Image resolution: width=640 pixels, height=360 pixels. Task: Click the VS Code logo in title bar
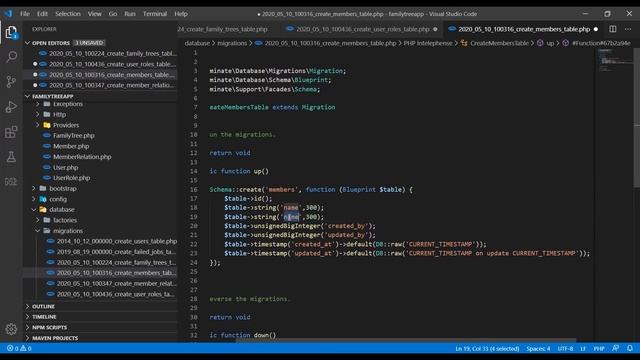(x=9, y=13)
